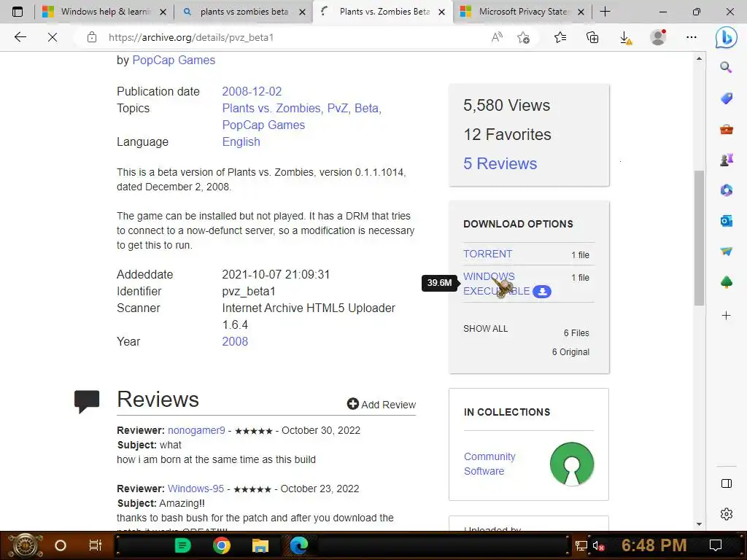Open Outlook from the sidebar
Image resolution: width=747 pixels, height=560 pixels.
726,221
